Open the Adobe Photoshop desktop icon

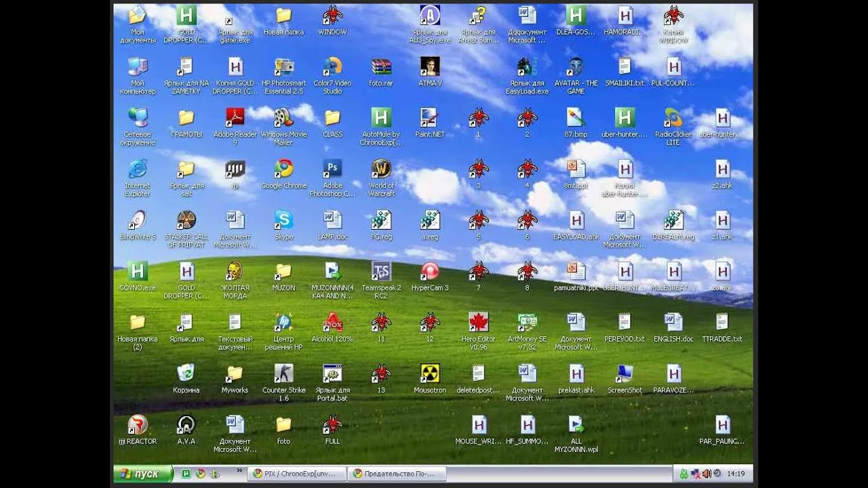pyautogui.click(x=332, y=178)
